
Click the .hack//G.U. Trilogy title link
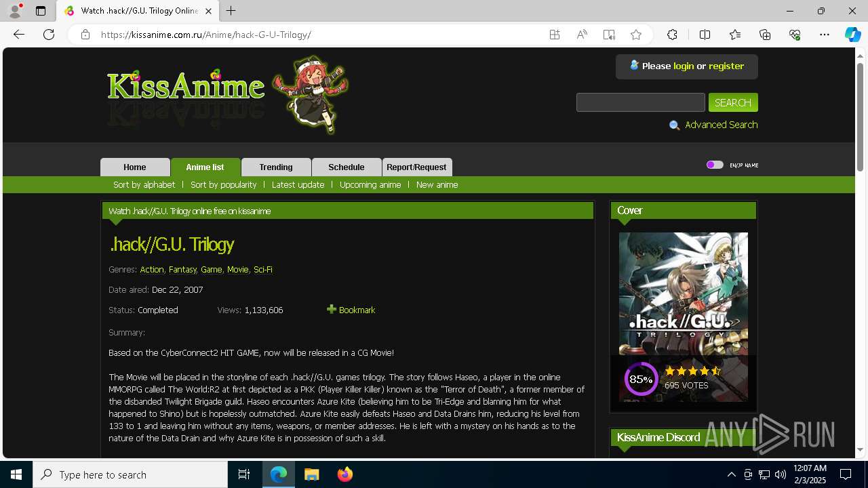pyautogui.click(x=172, y=244)
